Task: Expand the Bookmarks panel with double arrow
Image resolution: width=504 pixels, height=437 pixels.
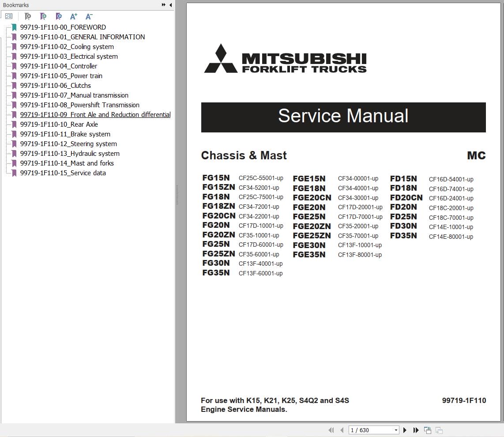Action: [163, 5]
